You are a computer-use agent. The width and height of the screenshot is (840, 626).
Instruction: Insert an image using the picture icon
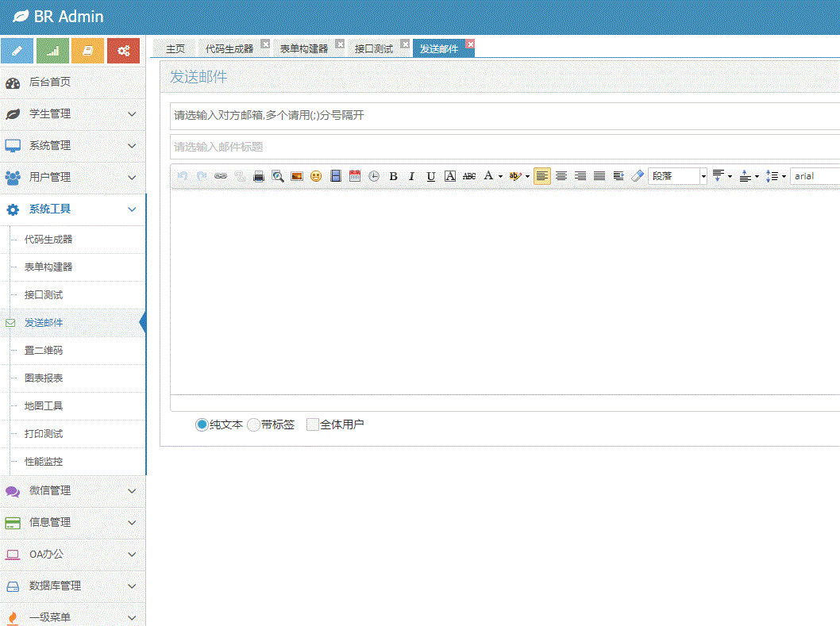click(x=297, y=176)
